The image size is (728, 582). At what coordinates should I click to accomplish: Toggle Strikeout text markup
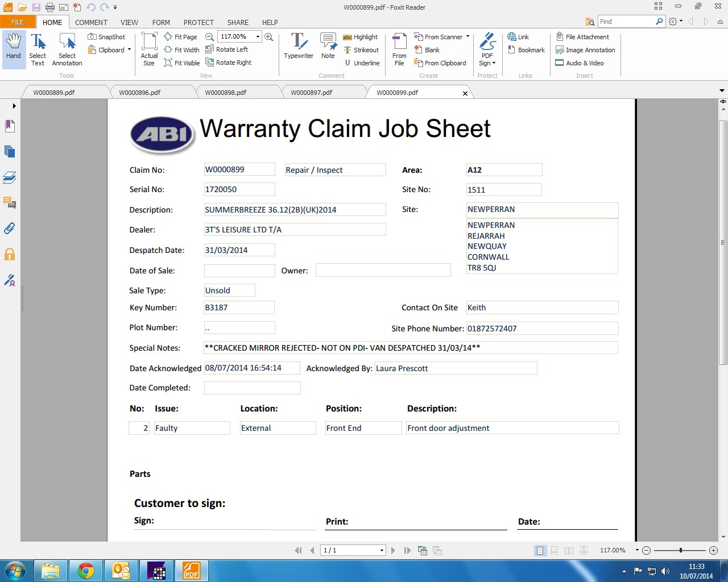click(x=361, y=50)
